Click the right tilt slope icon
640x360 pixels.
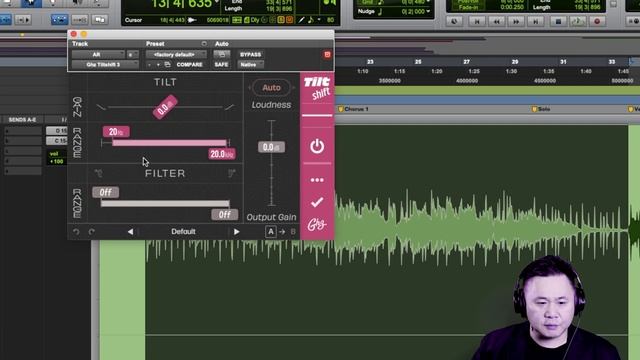tap(230, 107)
